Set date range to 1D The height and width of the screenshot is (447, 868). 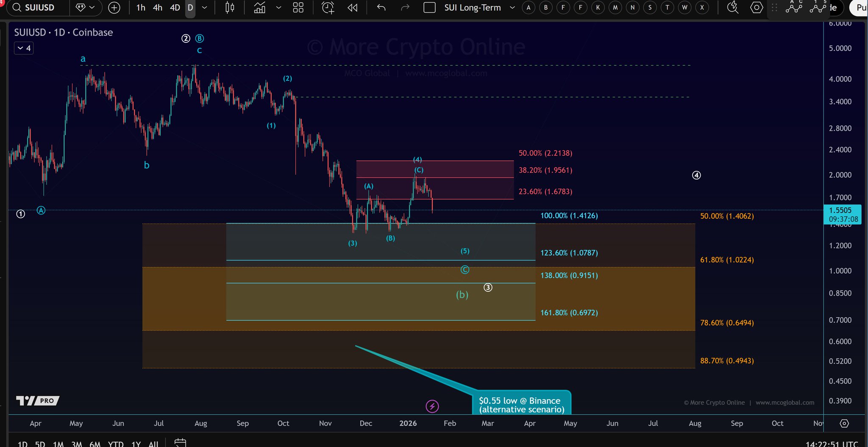pyautogui.click(x=22, y=444)
